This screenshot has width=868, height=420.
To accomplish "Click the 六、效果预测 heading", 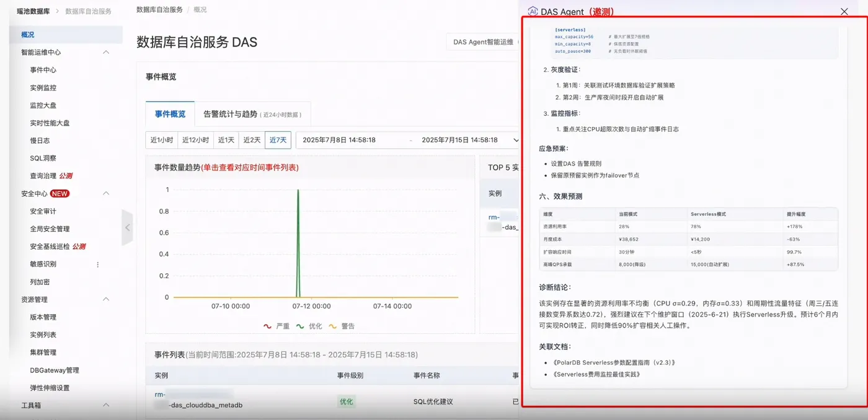I will (x=560, y=196).
